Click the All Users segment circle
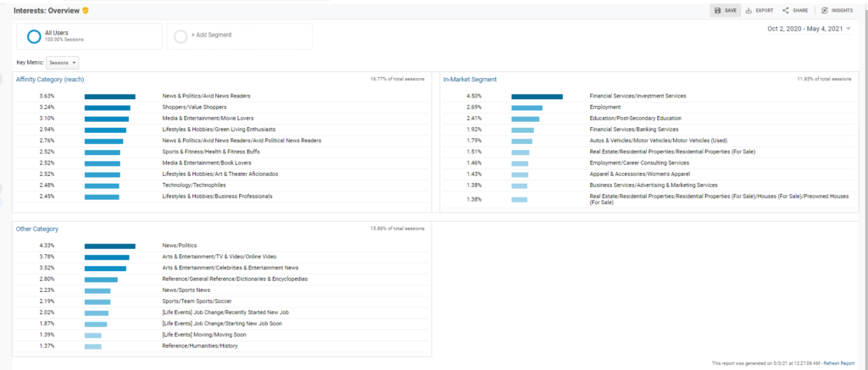This screenshot has height=370, width=868. 34,36
